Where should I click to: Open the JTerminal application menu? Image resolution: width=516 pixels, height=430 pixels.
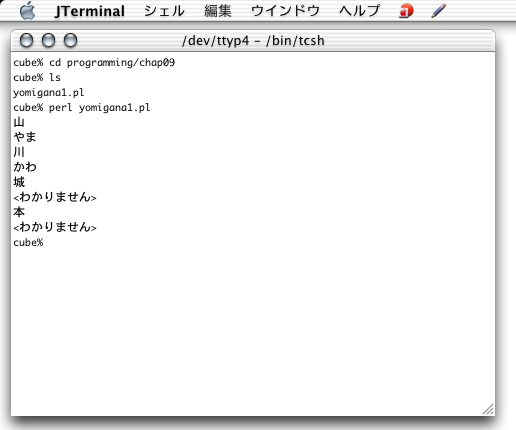click(x=90, y=11)
